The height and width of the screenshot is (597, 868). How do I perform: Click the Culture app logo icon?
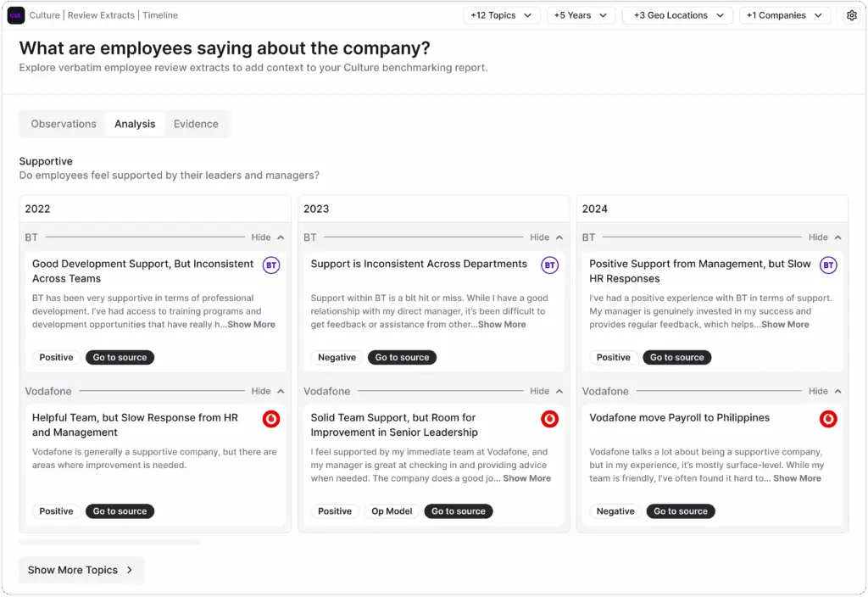[16, 15]
